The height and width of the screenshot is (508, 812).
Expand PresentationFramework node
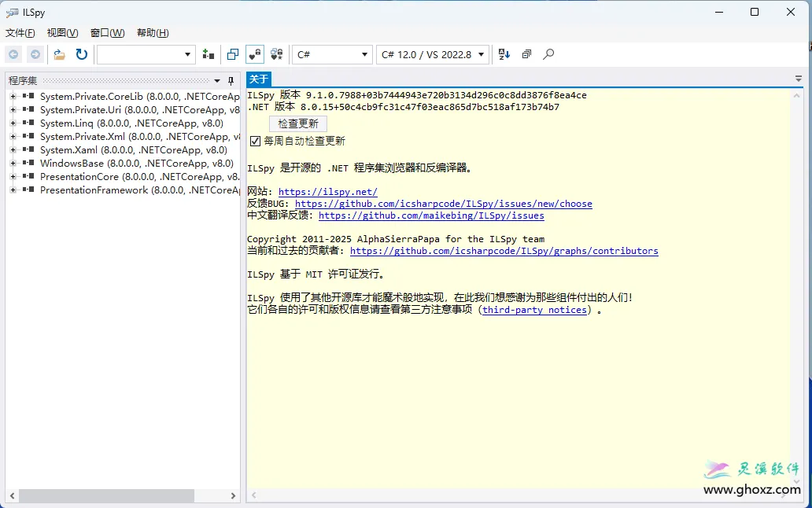13,190
